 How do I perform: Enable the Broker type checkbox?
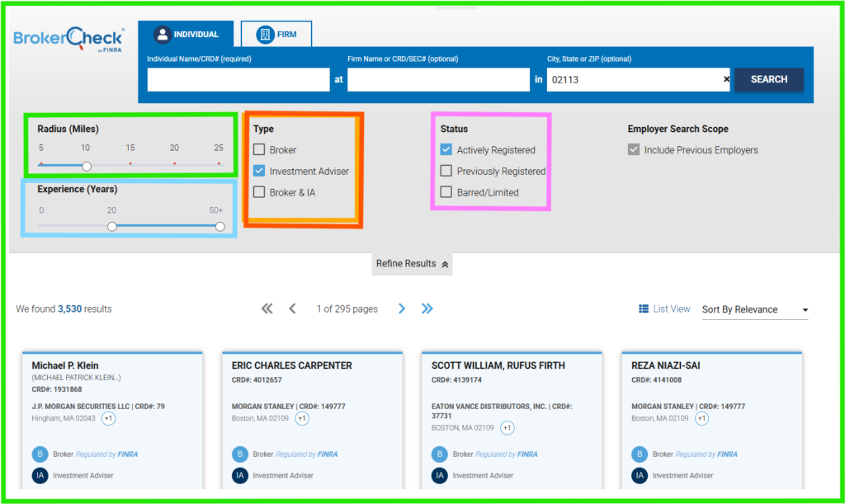click(259, 149)
